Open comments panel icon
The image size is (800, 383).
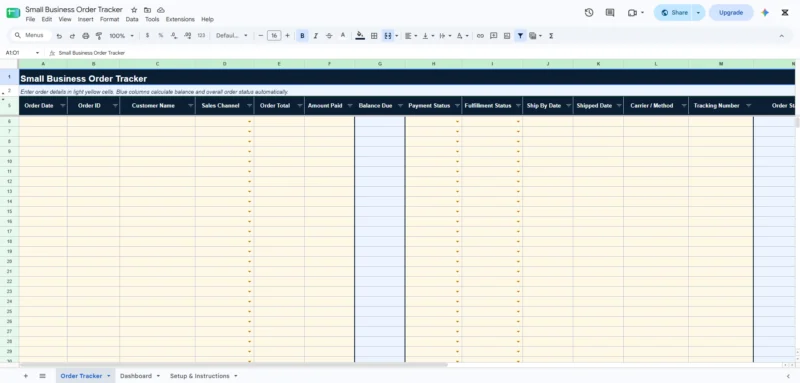click(610, 13)
